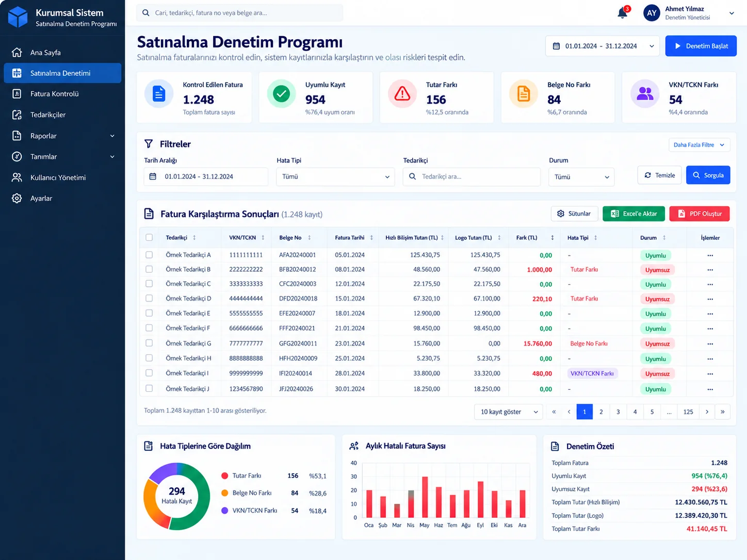Screen dimensions: 747x560
Task: Check the box for Örnek Tedarikçi G
Action: coord(149,343)
